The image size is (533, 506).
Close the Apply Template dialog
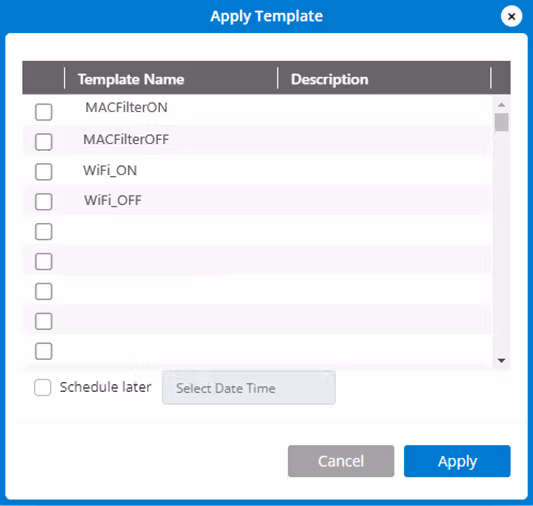511,16
